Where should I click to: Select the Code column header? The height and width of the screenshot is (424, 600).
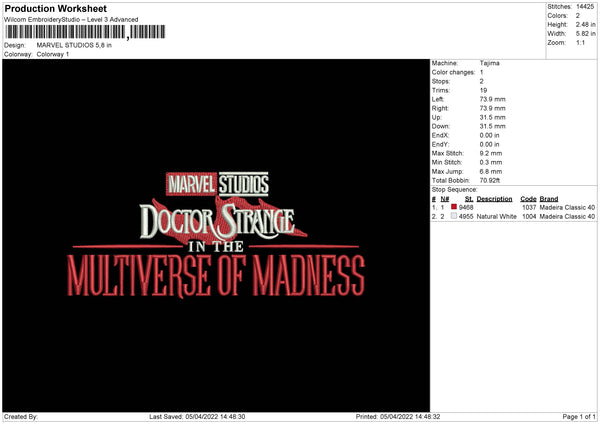(528, 199)
